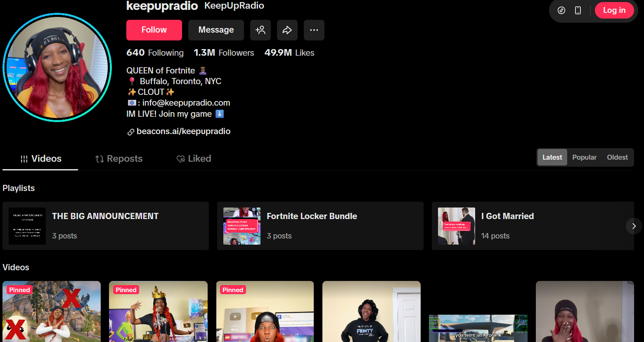Open the "you were just a prank" video
Image resolution: width=644 pixels, height=342 pixels.
[478, 311]
